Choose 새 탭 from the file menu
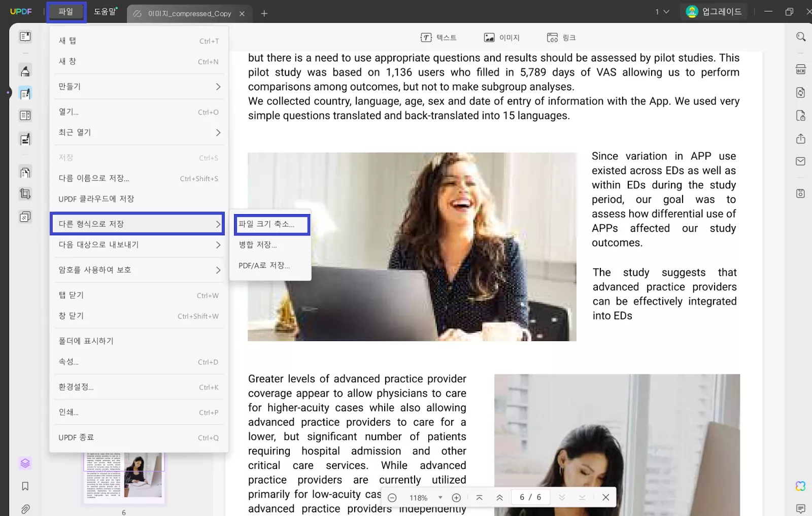Viewport: 812px width, 516px height. [139, 41]
